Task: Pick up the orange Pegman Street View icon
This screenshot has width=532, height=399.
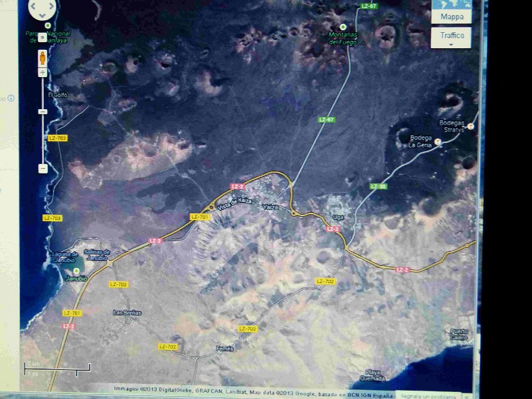Action: point(43,58)
